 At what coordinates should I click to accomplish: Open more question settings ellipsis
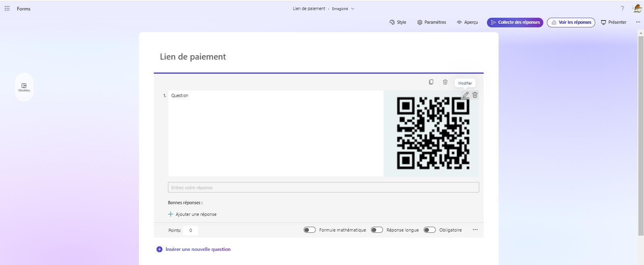click(x=475, y=230)
